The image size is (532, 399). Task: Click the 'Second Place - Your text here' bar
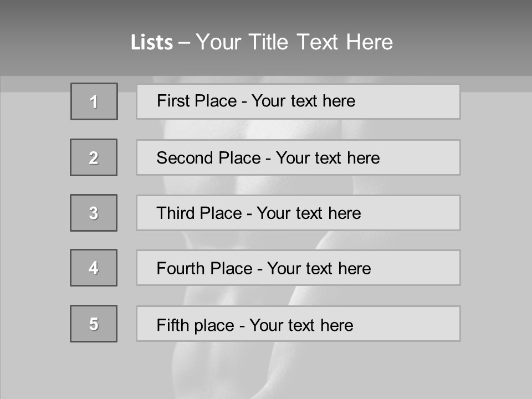(298, 157)
